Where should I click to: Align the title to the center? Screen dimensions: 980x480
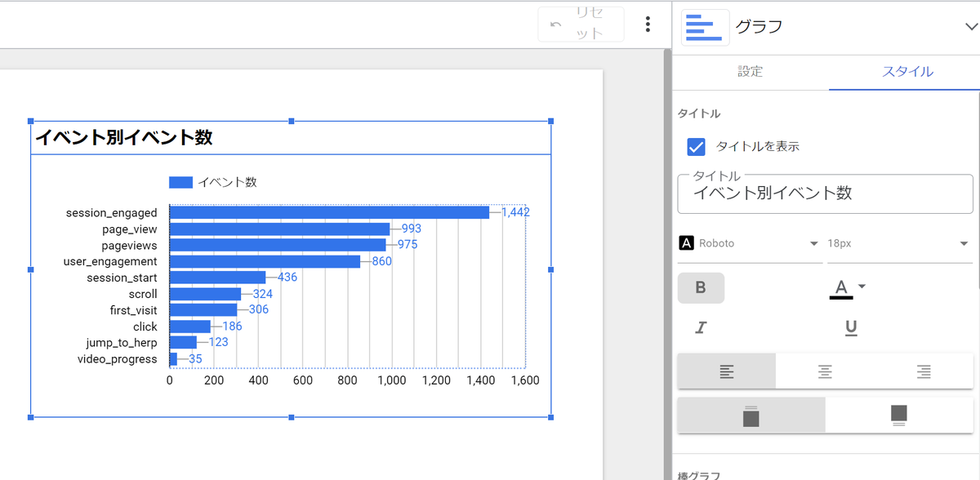[x=825, y=371]
